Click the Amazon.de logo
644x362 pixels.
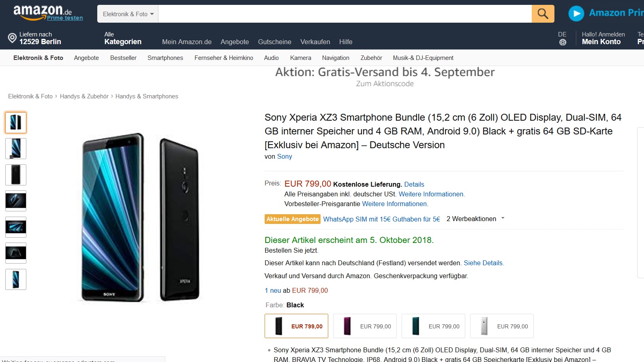(39, 12)
